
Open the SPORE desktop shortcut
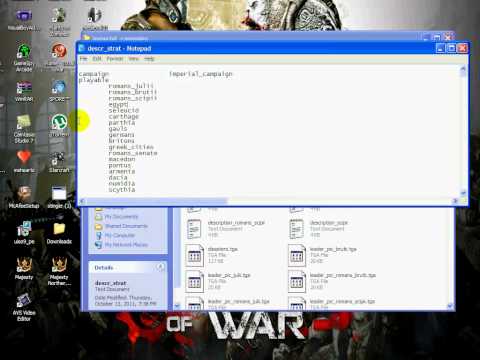[x=59, y=91]
